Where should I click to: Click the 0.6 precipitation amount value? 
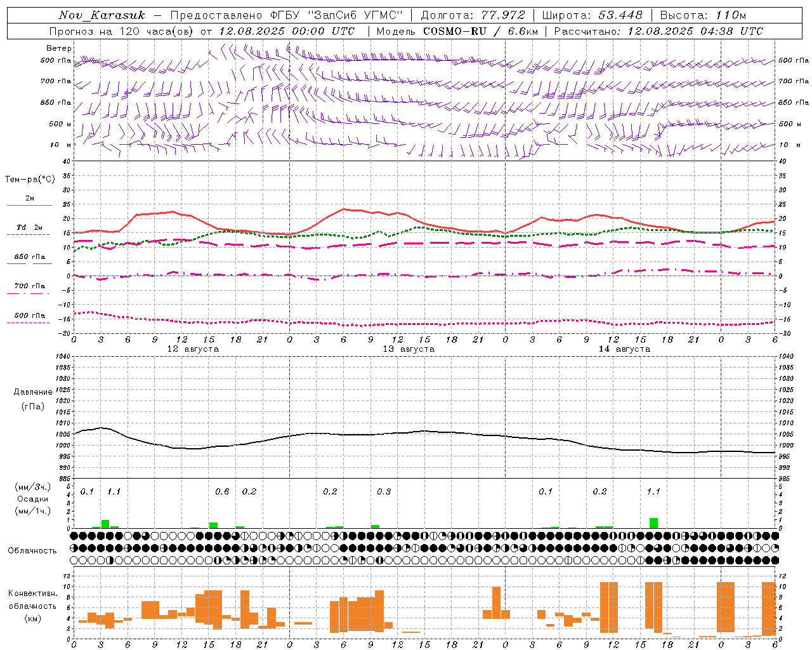[222, 491]
